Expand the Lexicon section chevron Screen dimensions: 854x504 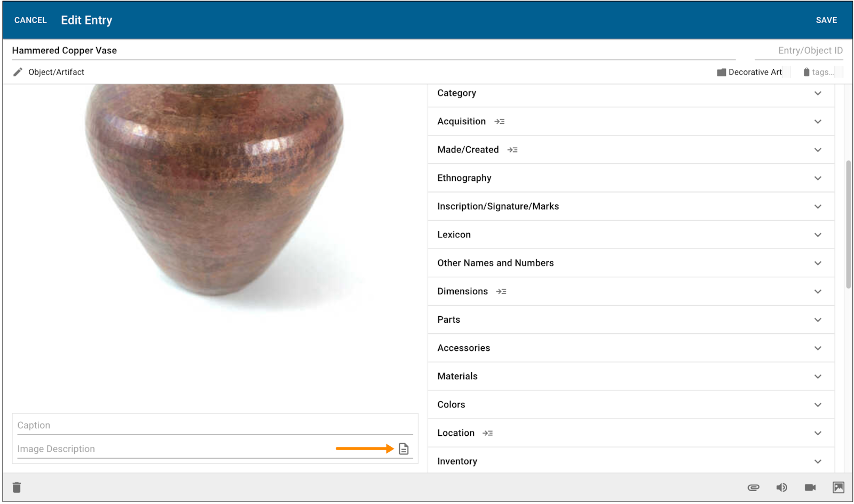[x=818, y=235]
